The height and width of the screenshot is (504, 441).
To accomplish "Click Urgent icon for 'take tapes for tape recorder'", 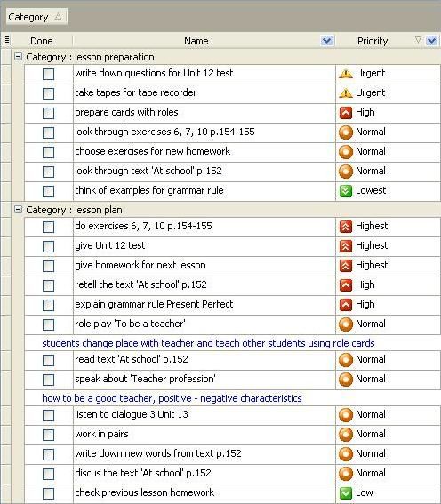I will tap(346, 93).
